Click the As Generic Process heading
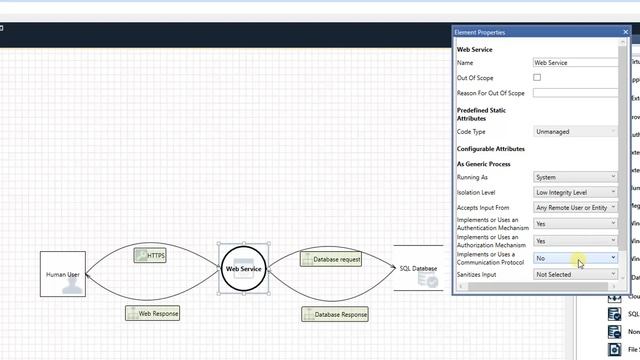The image size is (640, 360). 484,164
